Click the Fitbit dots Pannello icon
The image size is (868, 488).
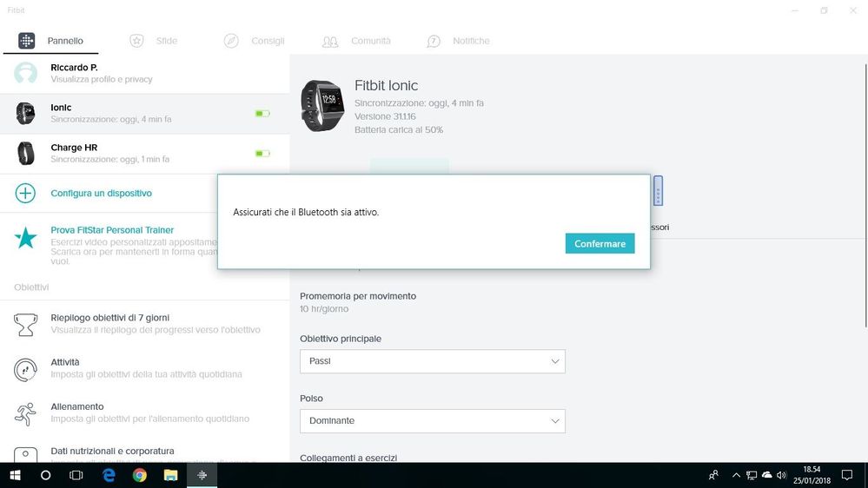[26, 41]
